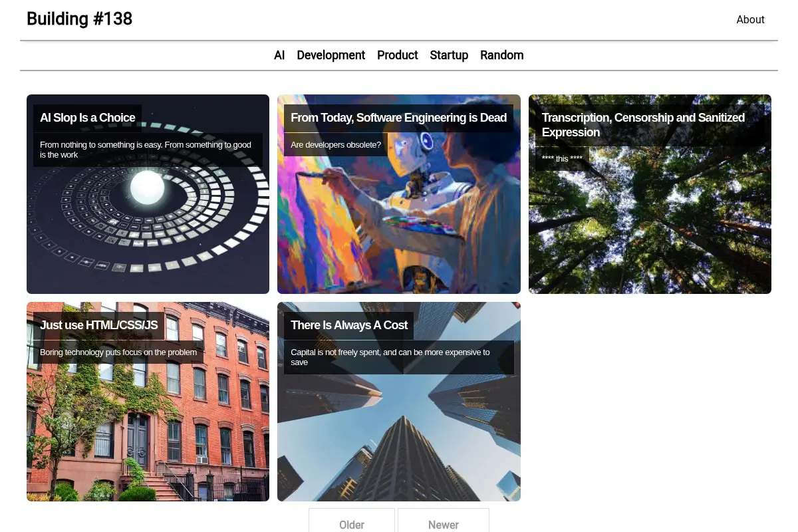The height and width of the screenshot is (532, 798).
Task: Open 'Transcription, Censorship and Sanitized Expression' title
Action: point(643,125)
